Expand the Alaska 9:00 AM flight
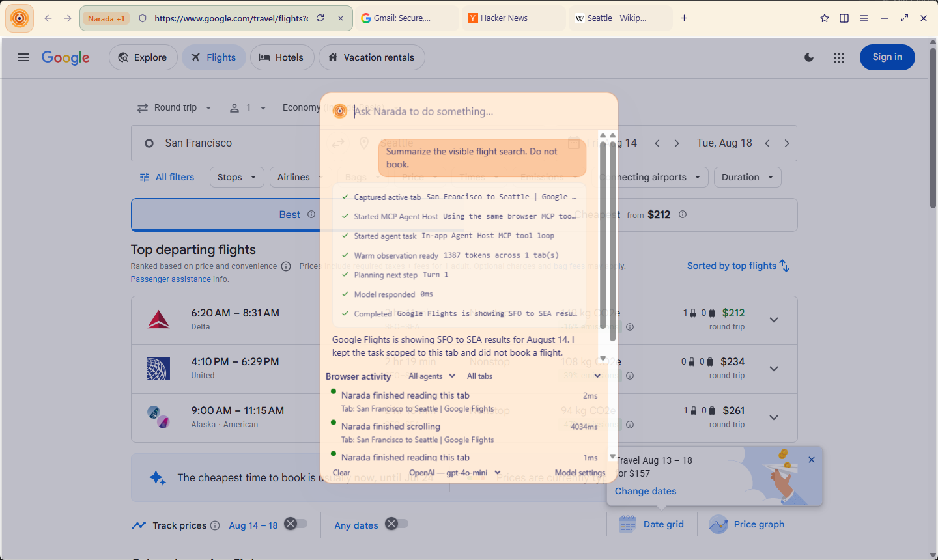Viewport: 938px width, 560px height. tap(774, 417)
